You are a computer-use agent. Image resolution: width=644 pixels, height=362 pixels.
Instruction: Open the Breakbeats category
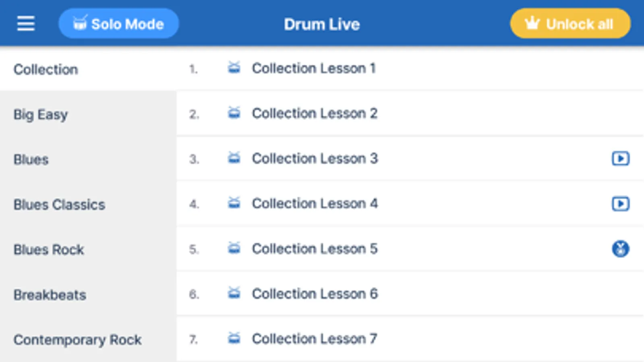50,295
